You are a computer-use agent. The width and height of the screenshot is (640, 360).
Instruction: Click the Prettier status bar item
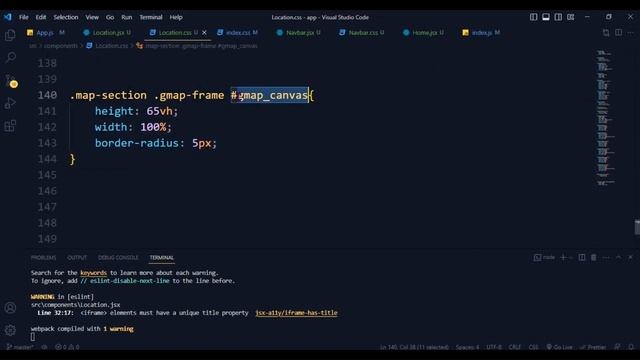(x=593, y=347)
